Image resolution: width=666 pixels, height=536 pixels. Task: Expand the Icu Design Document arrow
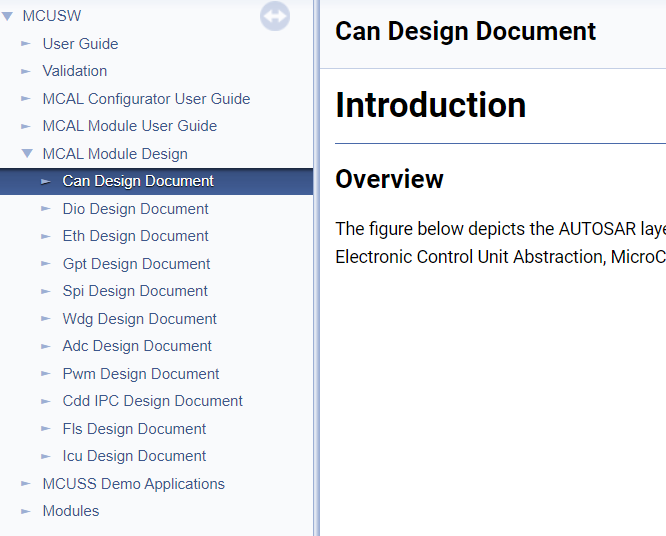tap(46, 457)
